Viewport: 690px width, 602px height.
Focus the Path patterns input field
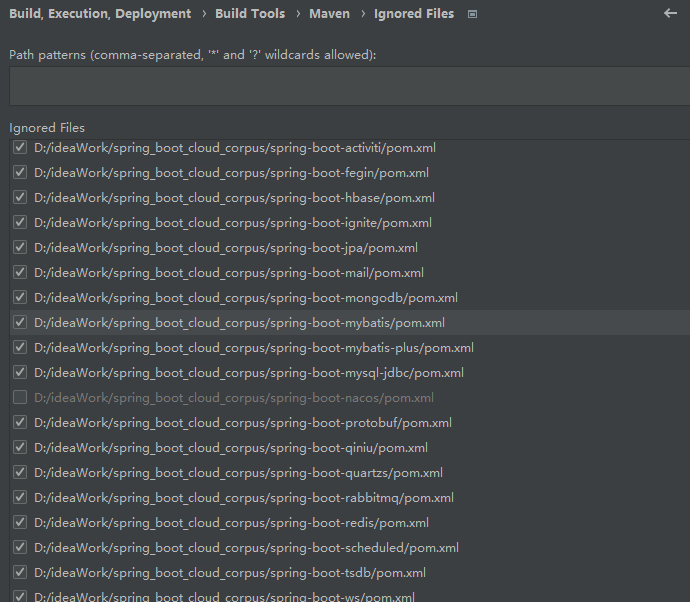click(x=349, y=86)
